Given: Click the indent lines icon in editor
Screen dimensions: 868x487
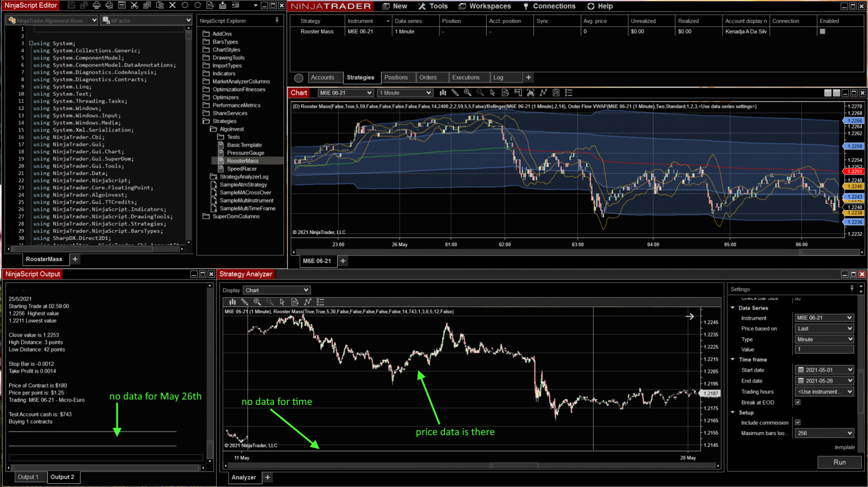Looking at the screenshot, I should 236,5.
